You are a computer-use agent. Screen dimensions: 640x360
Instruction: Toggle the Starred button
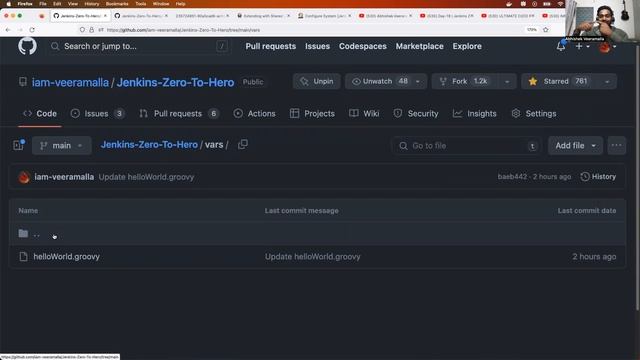[559, 81]
